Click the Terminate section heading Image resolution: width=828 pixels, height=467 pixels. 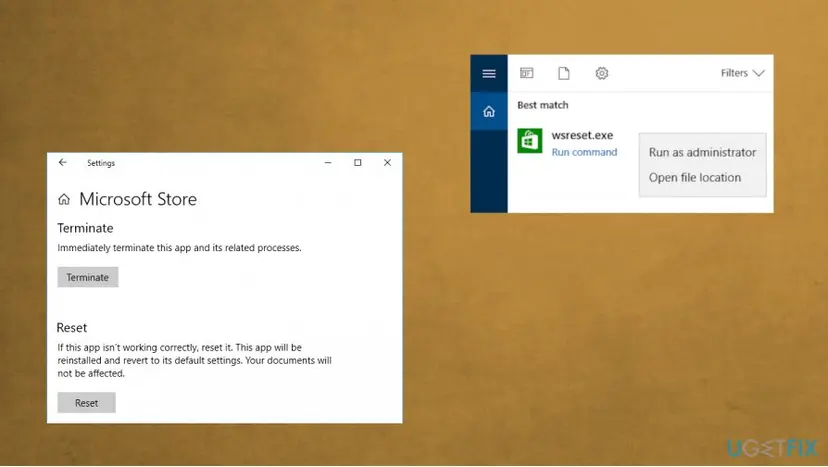[85, 228]
